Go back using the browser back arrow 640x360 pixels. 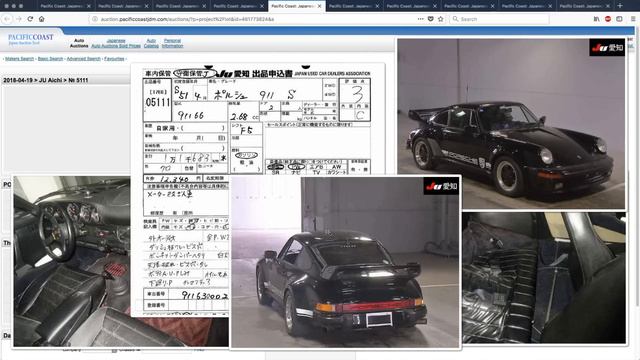click(7, 19)
